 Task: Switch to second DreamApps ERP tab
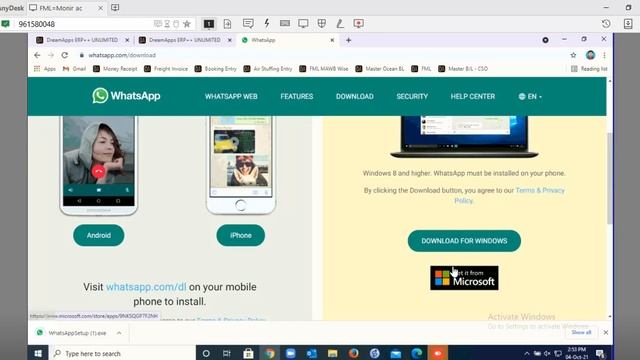coord(184,40)
